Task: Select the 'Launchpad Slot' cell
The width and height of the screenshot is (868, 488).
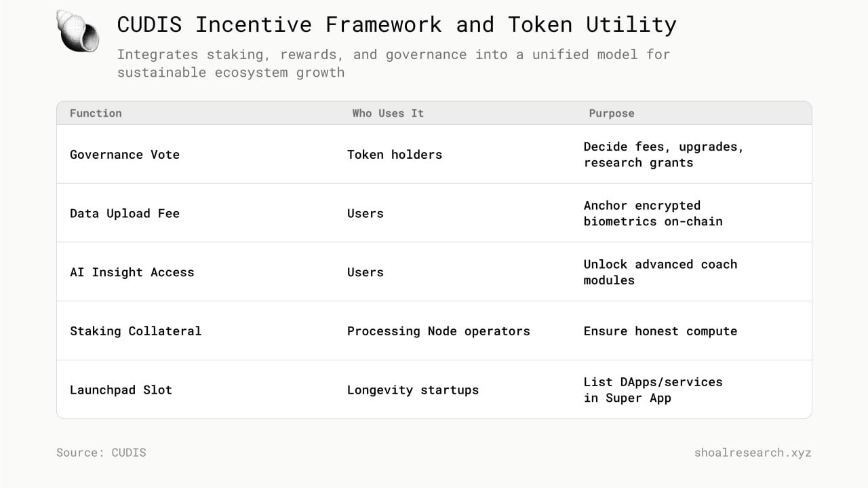Action: (121, 390)
